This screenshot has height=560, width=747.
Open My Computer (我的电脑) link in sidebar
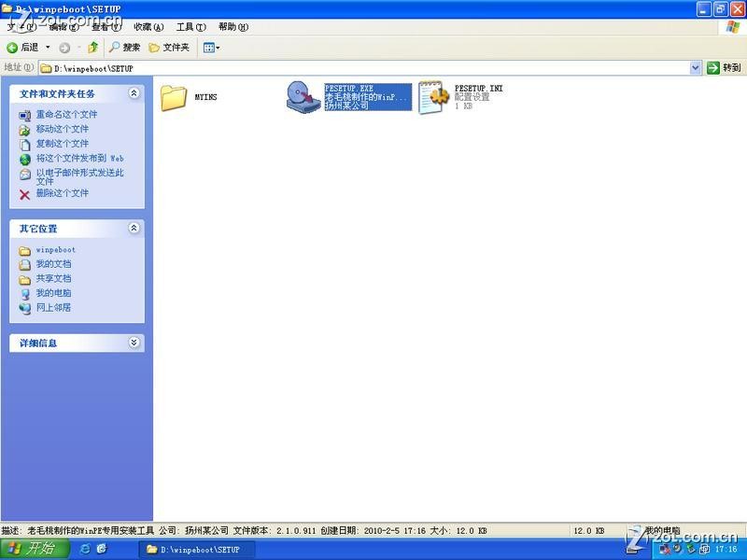tap(53, 293)
